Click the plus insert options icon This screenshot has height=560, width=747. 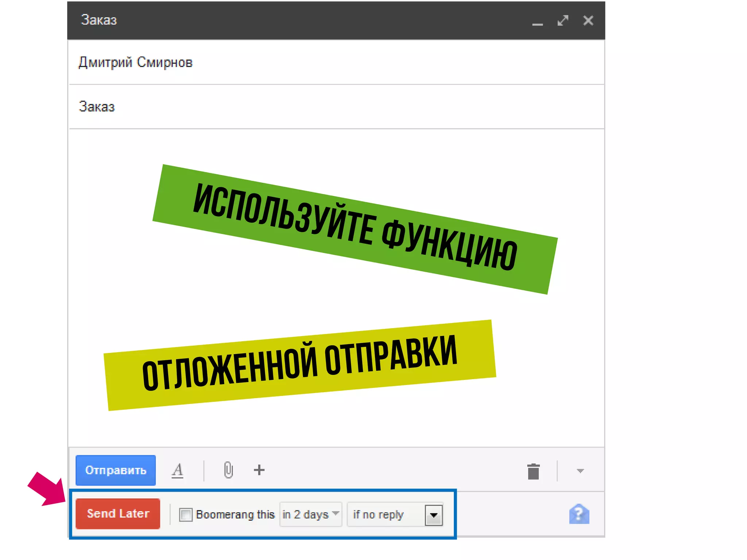coord(259,470)
